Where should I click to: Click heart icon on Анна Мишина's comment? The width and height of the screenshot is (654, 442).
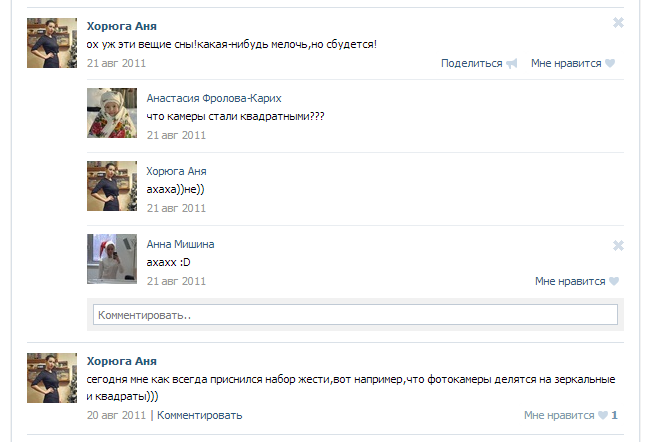tap(614, 281)
